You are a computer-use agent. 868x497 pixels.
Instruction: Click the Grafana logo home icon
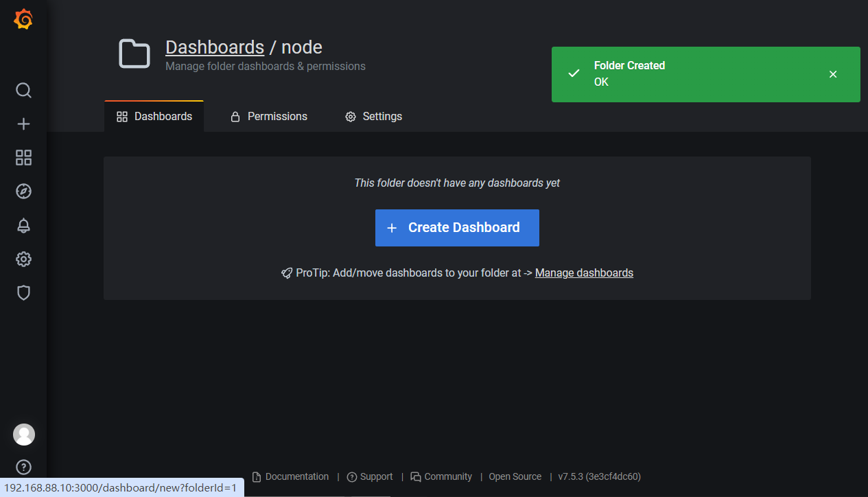pos(23,20)
